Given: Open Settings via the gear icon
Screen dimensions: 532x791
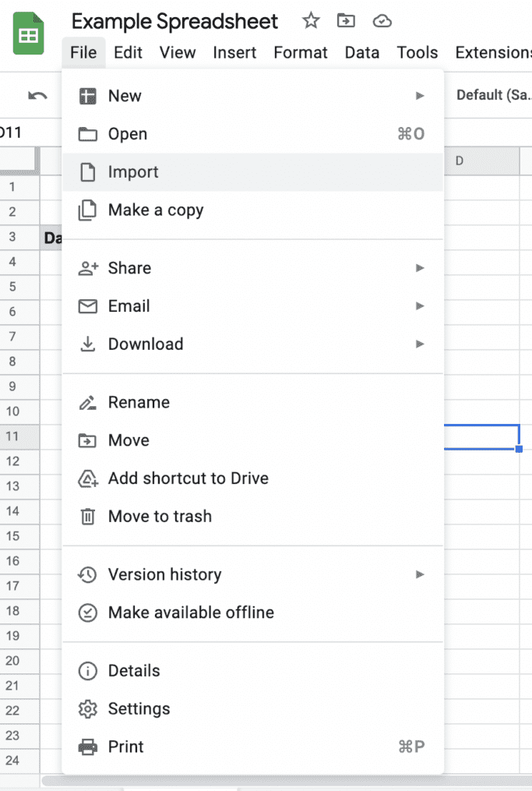Looking at the screenshot, I should click(88, 708).
